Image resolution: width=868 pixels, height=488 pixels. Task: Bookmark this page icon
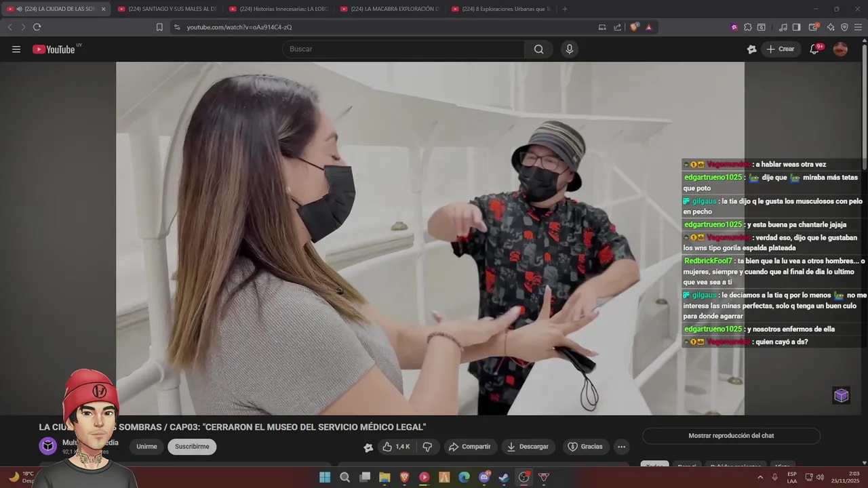tap(159, 27)
